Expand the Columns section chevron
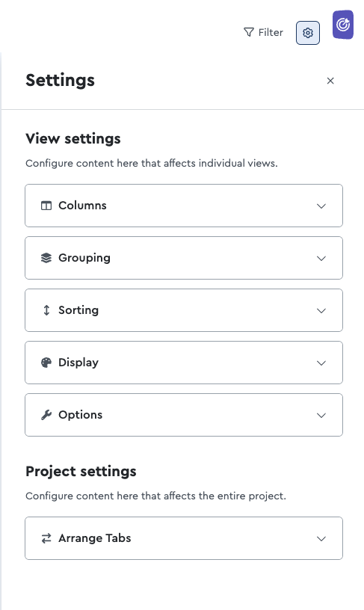364x610 pixels. 321,206
